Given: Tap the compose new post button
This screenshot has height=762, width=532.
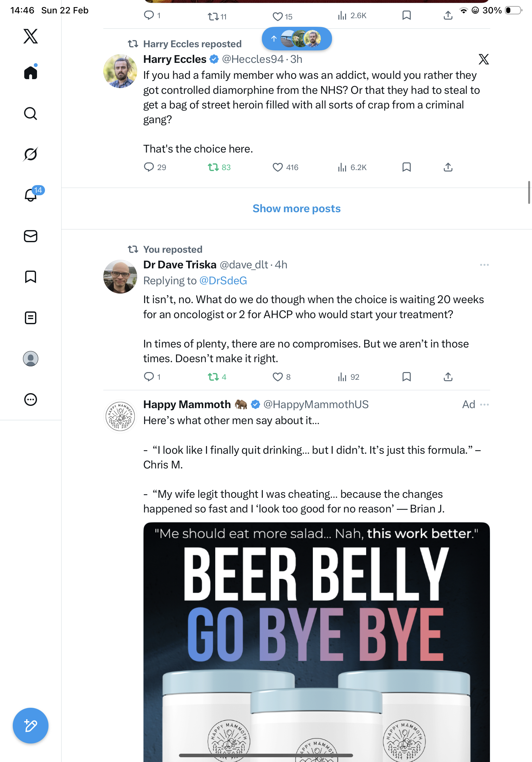Looking at the screenshot, I should coord(31,726).
